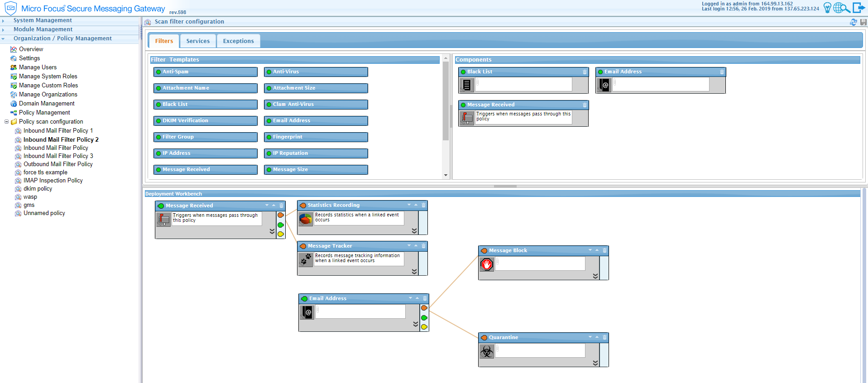Image resolution: width=868 pixels, height=383 pixels.
Task: Toggle green status on Components Email Address
Action: (600, 72)
